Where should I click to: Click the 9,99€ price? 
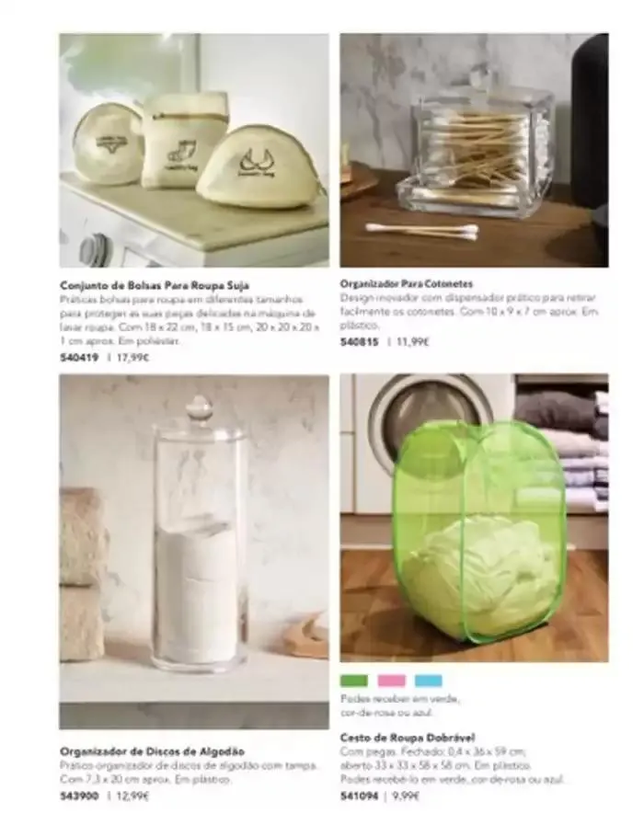pos(406,796)
